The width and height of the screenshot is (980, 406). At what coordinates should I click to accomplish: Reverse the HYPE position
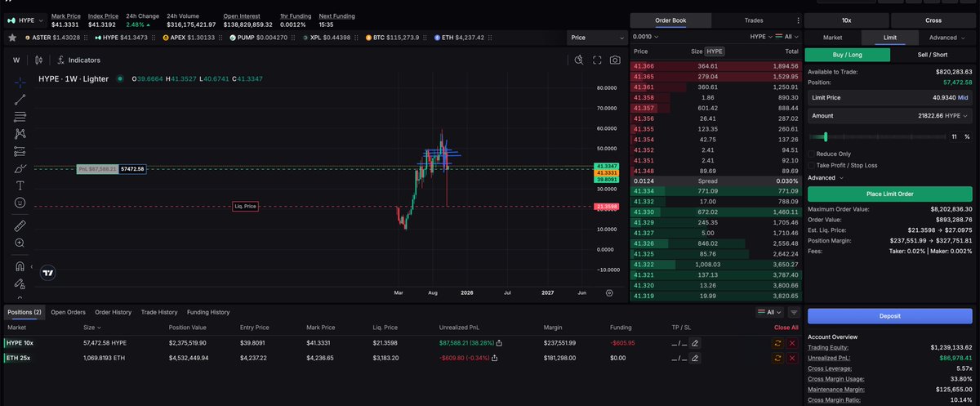pos(777,342)
